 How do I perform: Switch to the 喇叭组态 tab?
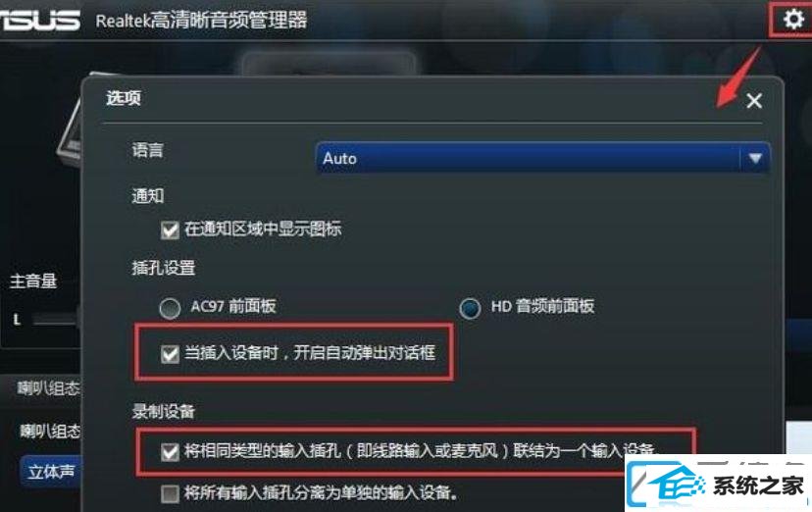[48, 388]
